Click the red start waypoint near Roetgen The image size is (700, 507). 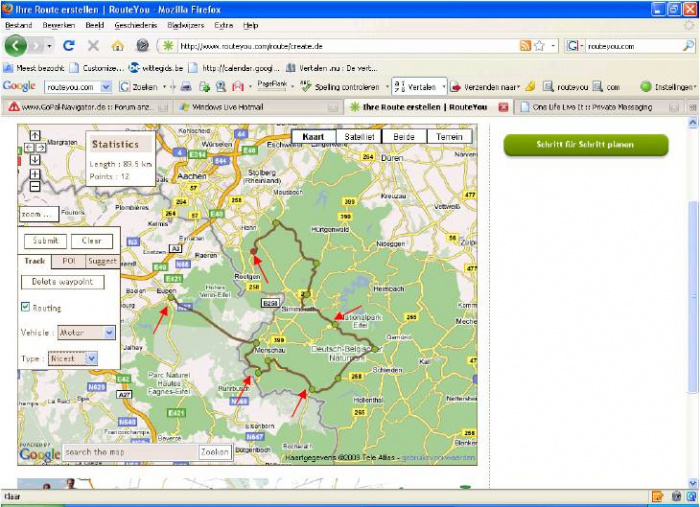254,252
